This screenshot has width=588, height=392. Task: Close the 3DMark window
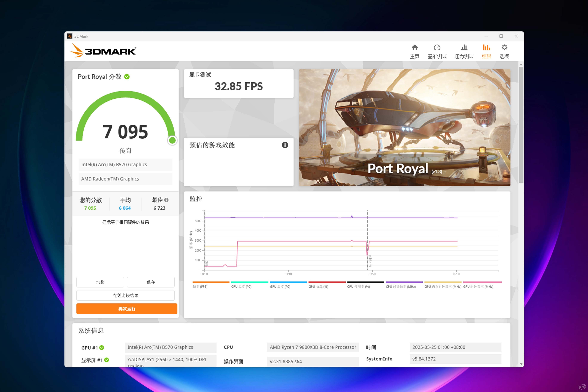(516, 36)
